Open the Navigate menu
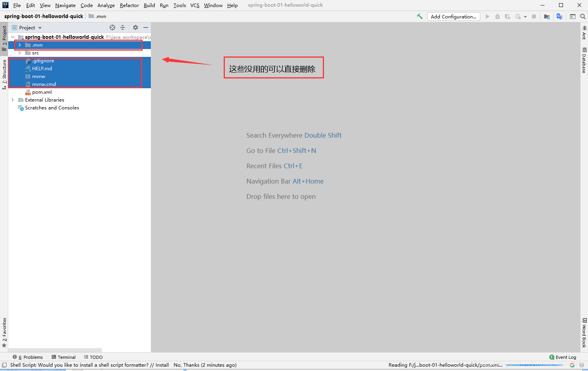Image resolution: width=588 pixels, height=371 pixels. [65, 5]
